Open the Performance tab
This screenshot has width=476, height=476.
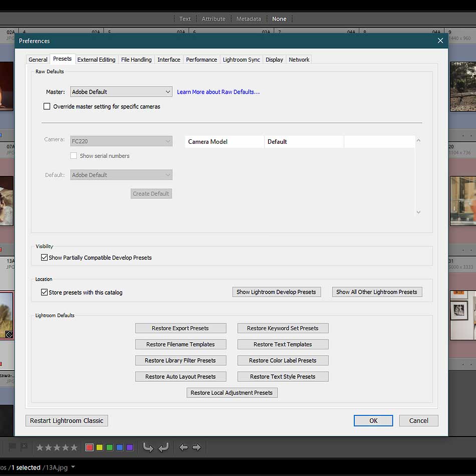click(201, 60)
